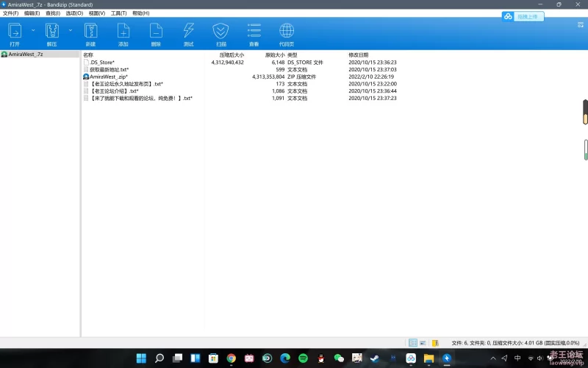Open the 视图(V) menu
Image resolution: width=588 pixels, height=368 pixels.
(x=97, y=13)
